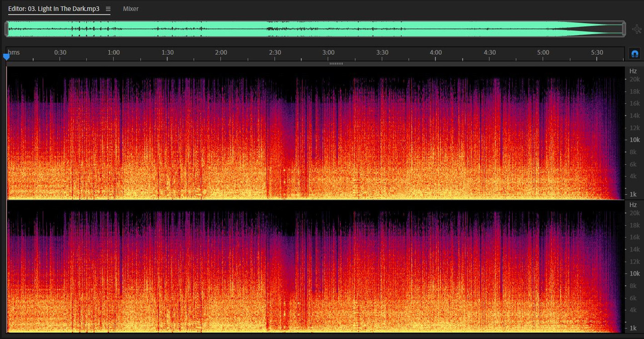
Task: Click the 1:30 mark on the time ruler
Action: point(168,52)
